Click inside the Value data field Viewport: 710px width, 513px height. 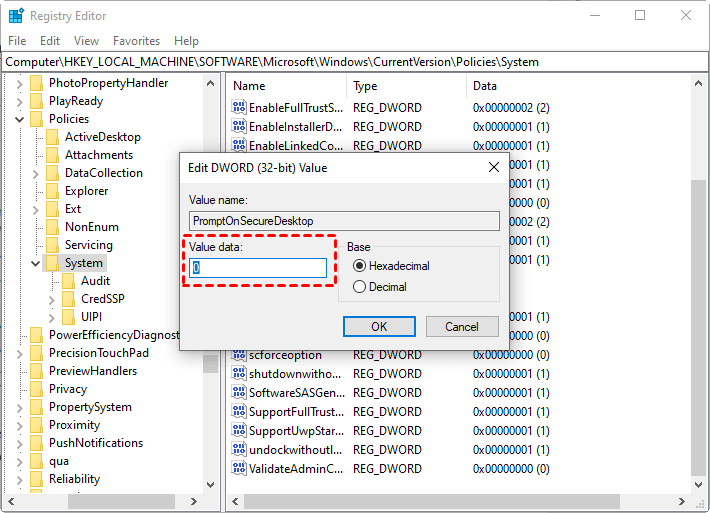coord(259,268)
